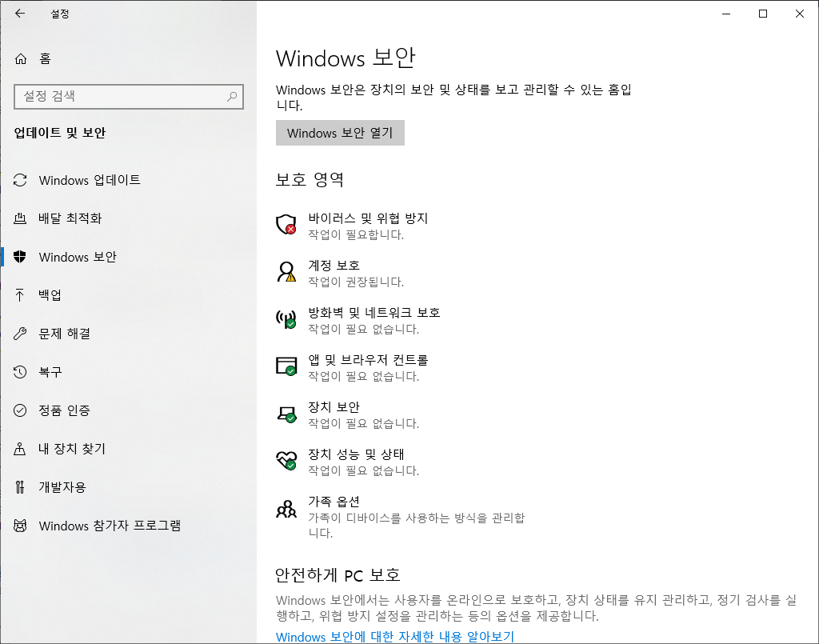Maximize the Settings window
This screenshot has height=644, width=819.
(x=763, y=14)
